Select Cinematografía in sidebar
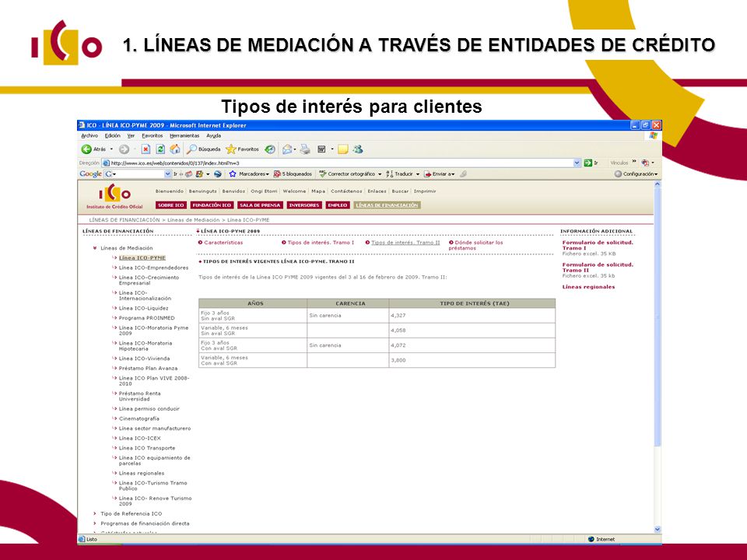Viewport: 747px width, 560px height. pyautogui.click(x=139, y=418)
